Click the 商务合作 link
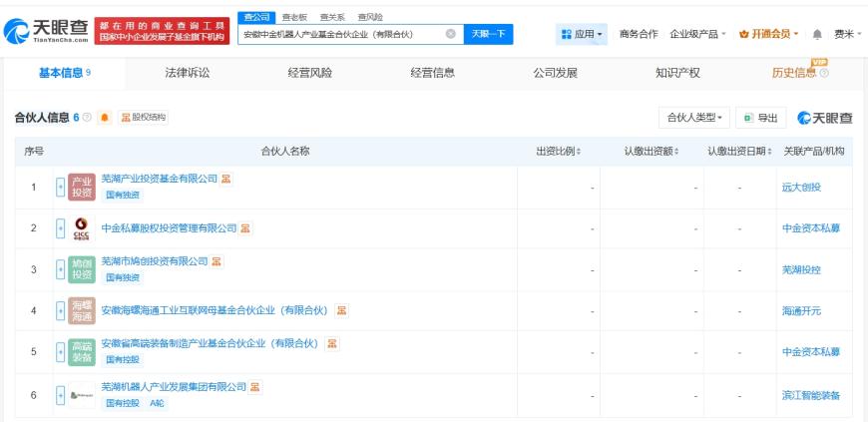 [x=639, y=34]
